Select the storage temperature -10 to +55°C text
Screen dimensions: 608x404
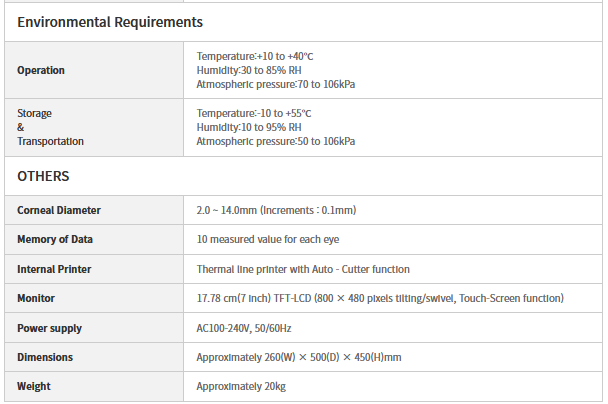tap(254, 113)
